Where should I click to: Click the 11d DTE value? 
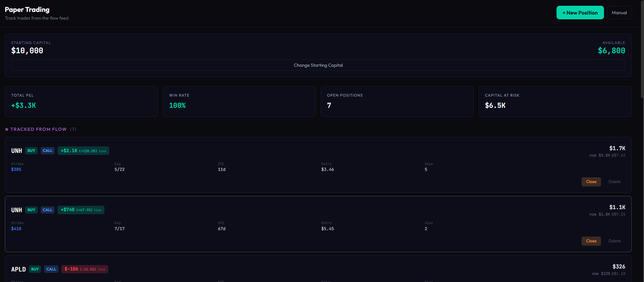[222, 169]
